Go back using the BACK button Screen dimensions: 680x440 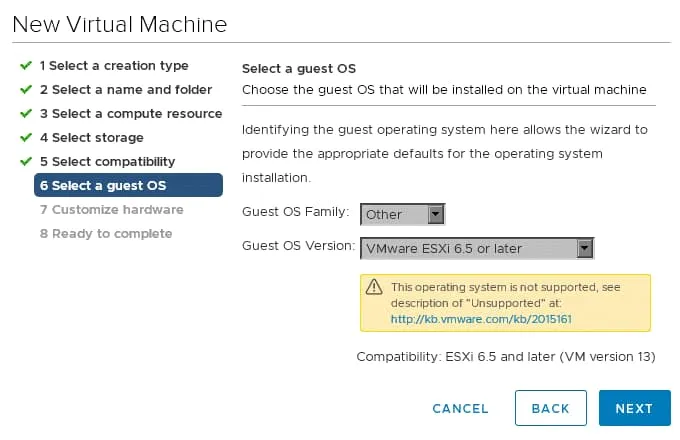550,408
